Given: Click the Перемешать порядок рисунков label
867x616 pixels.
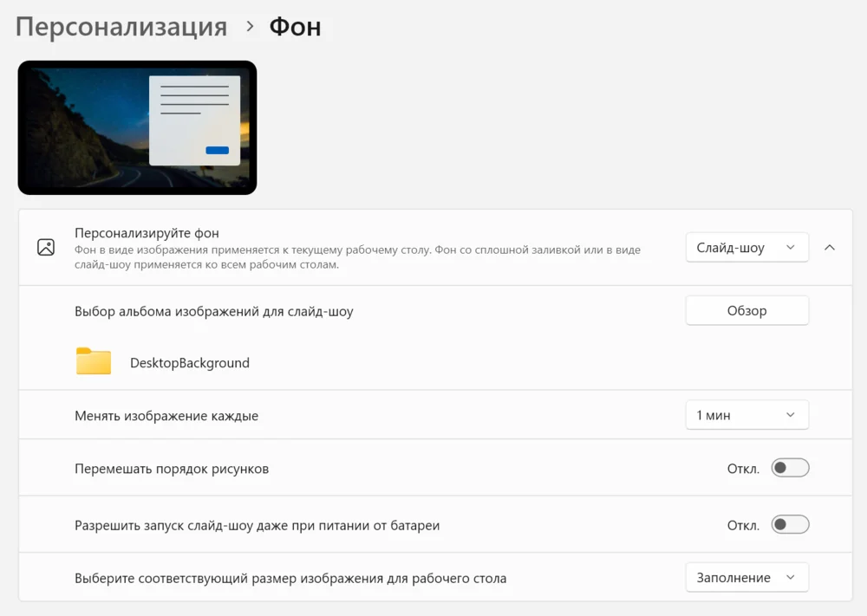Looking at the screenshot, I should click(172, 469).
